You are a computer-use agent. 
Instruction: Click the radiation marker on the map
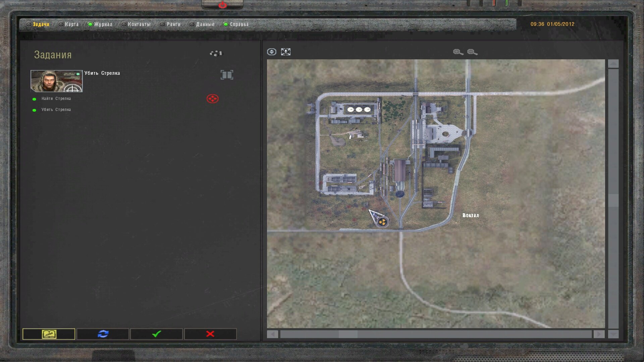point(382,222)
